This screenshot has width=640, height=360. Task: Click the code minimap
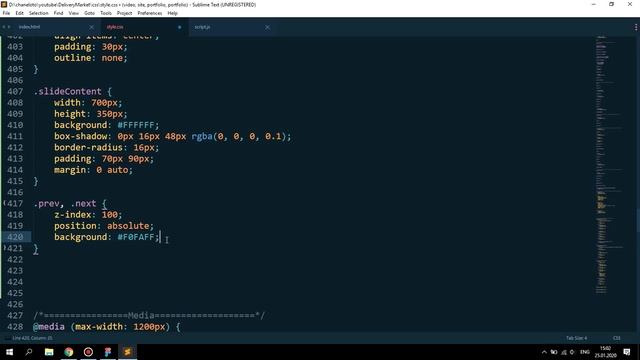(609, 165)
